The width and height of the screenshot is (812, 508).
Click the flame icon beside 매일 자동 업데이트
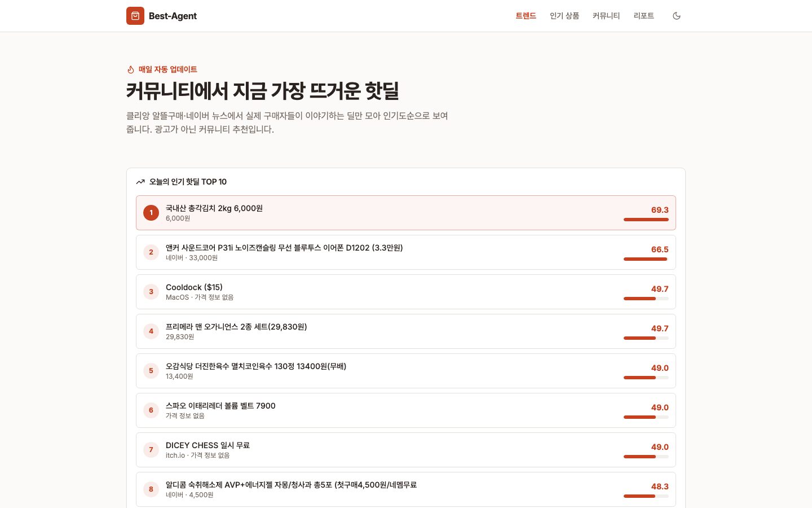point(131,69)
